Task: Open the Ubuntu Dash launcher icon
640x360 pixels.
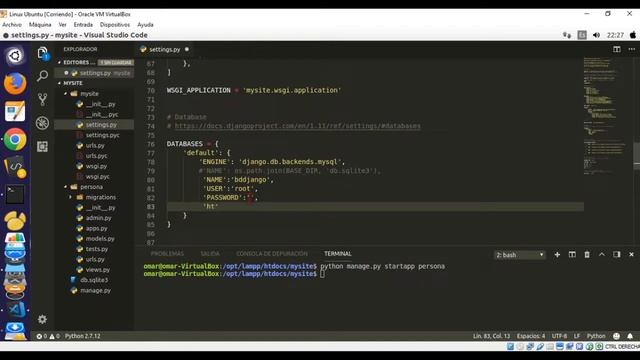Action: coord(15,56)
